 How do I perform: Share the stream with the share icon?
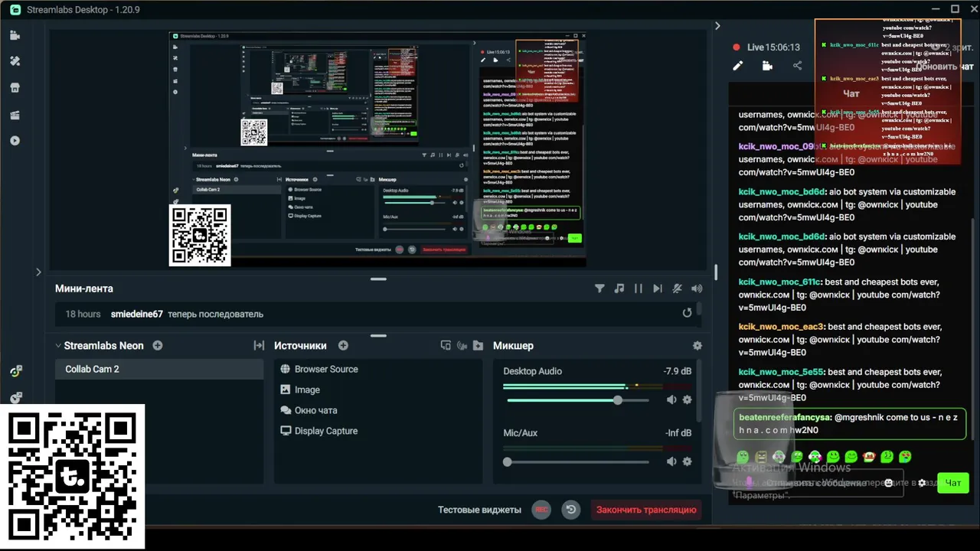click(797, 66)
